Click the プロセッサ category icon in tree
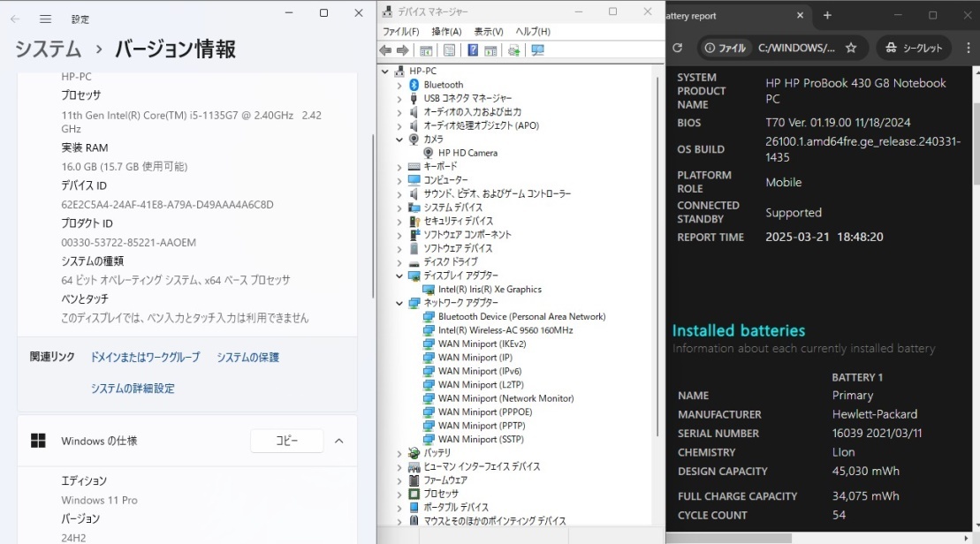The height and width of the screenshot is (544, 980). (414, 494)
